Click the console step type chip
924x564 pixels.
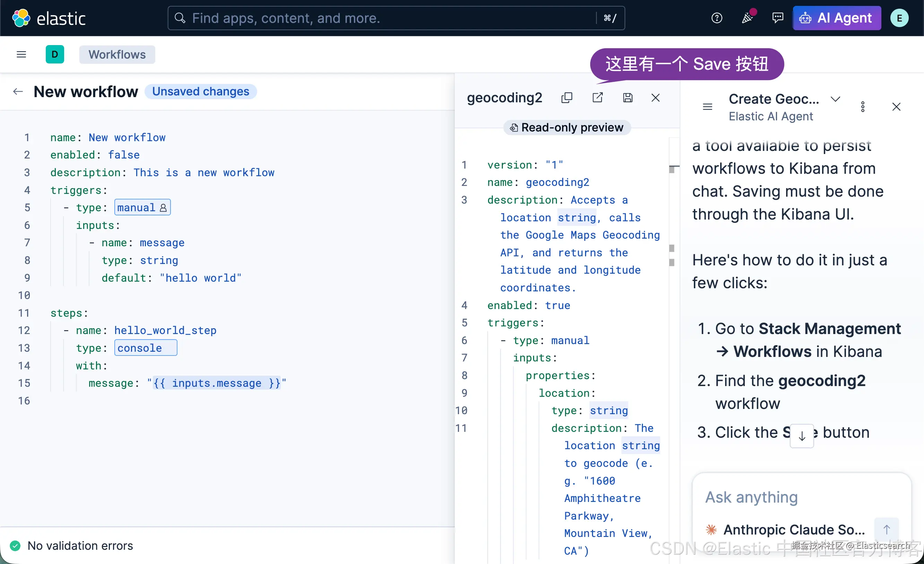point(146,348)
